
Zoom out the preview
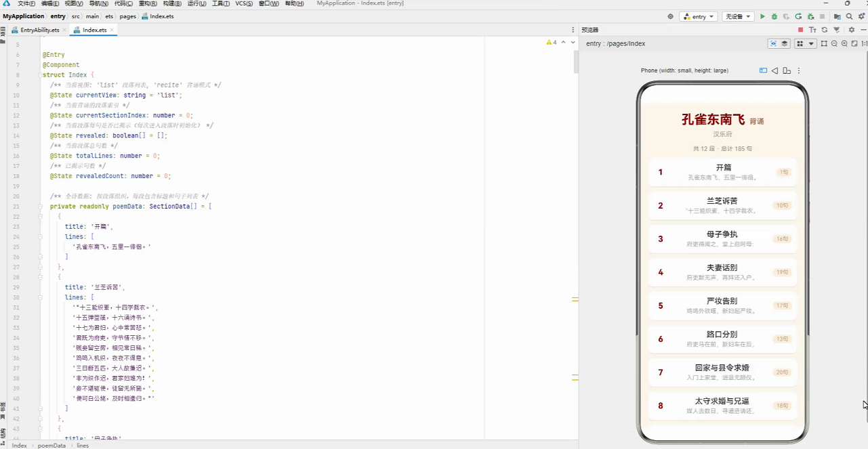pyautogui.click(x=834, y=43)
